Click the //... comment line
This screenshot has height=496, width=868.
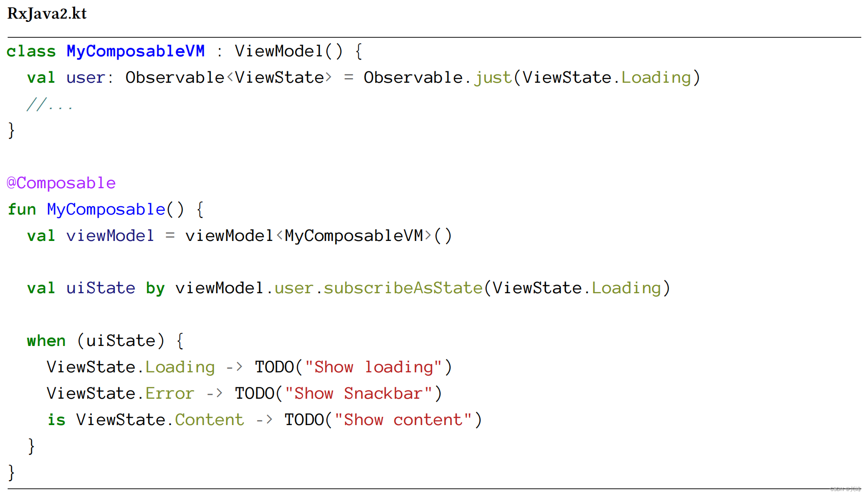(x=50, y=104)
